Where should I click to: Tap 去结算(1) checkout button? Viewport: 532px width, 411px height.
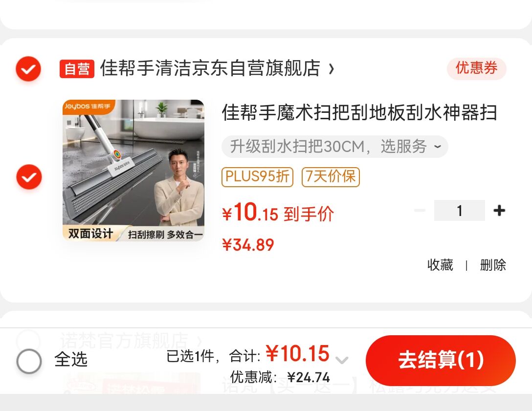(441, 360)
